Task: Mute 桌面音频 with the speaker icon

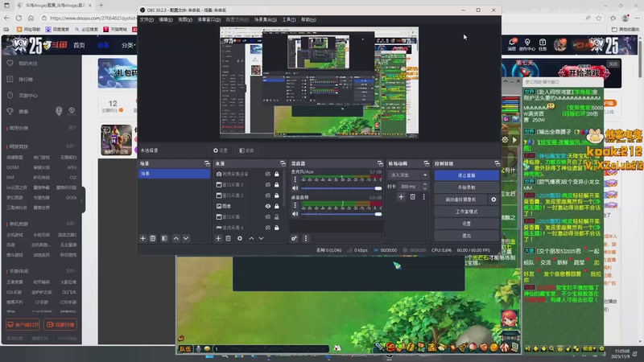Action: tap(295, 214)
